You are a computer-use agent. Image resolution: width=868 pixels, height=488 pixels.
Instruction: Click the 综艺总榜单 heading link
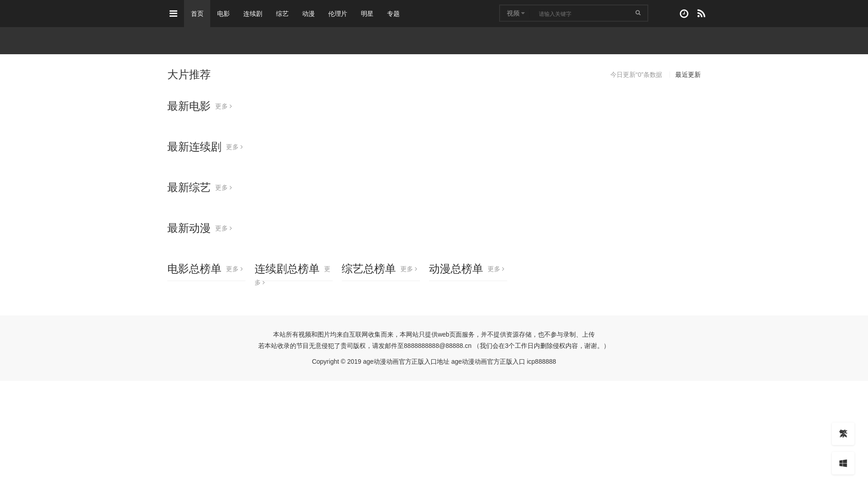pyautogui.click(x=369, y=269)
